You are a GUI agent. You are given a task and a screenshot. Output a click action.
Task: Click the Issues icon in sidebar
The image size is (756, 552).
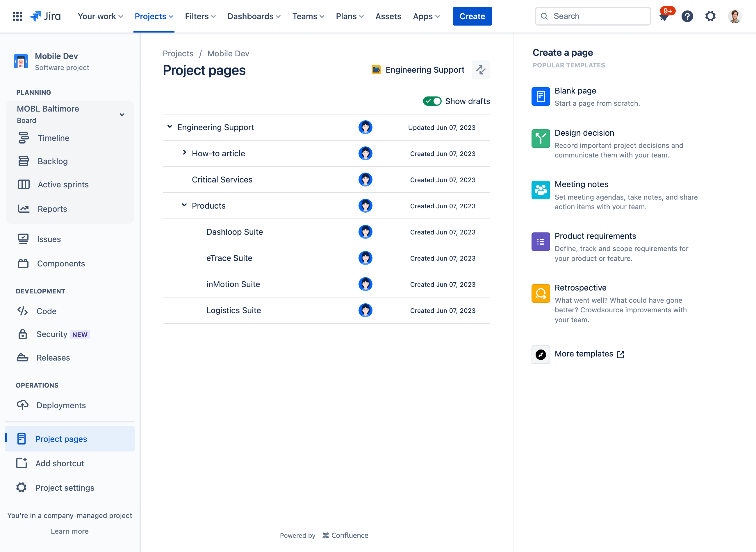tap(23, 239)
